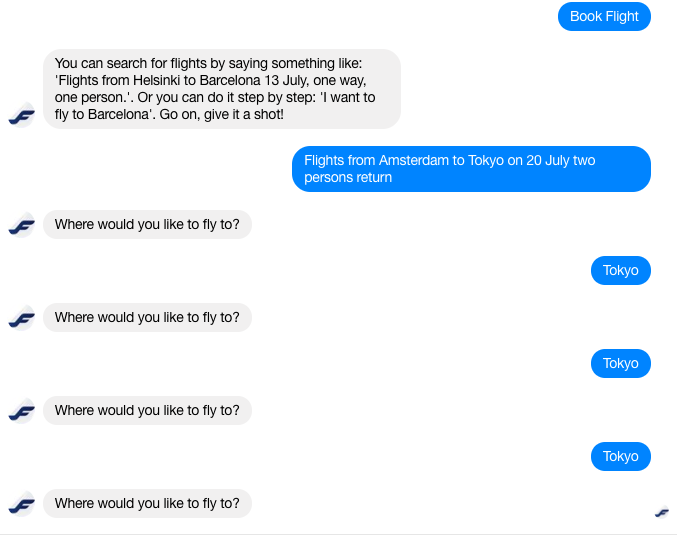Viewport: 677px width, 535px height.
Task: Click the third 'Where would you like to fly to?' reply
Action: pyautogui.click(x=147, y=410)
